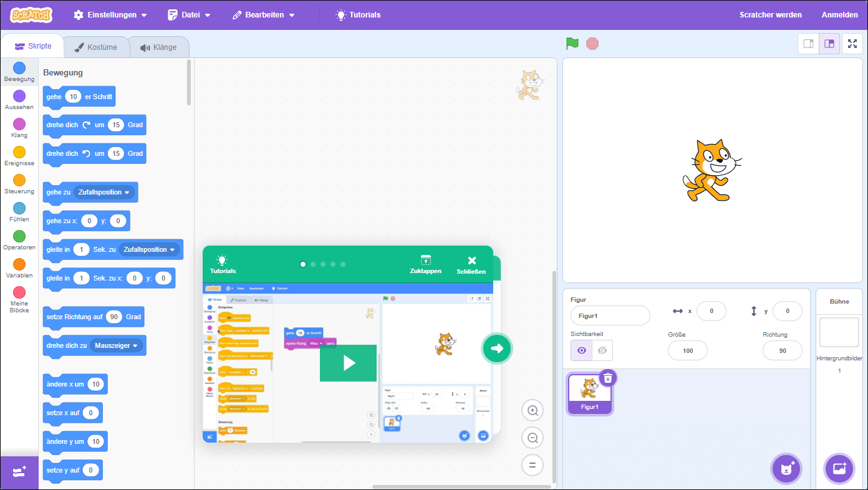Select the Fühlen block category
Image resolution: width=868 pixels, height=490 pixels.
click(x=19, y=213)
